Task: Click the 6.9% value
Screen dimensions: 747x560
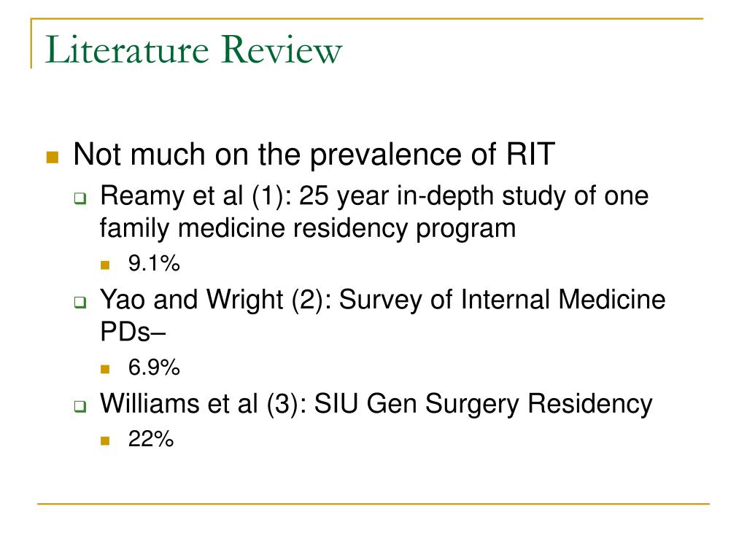Action: pos(154,367)
